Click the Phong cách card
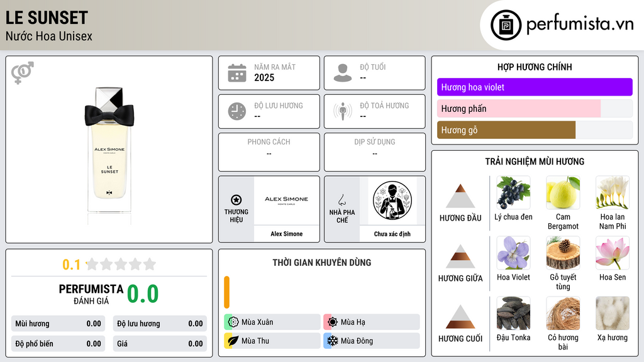 [x=269, y=152]
